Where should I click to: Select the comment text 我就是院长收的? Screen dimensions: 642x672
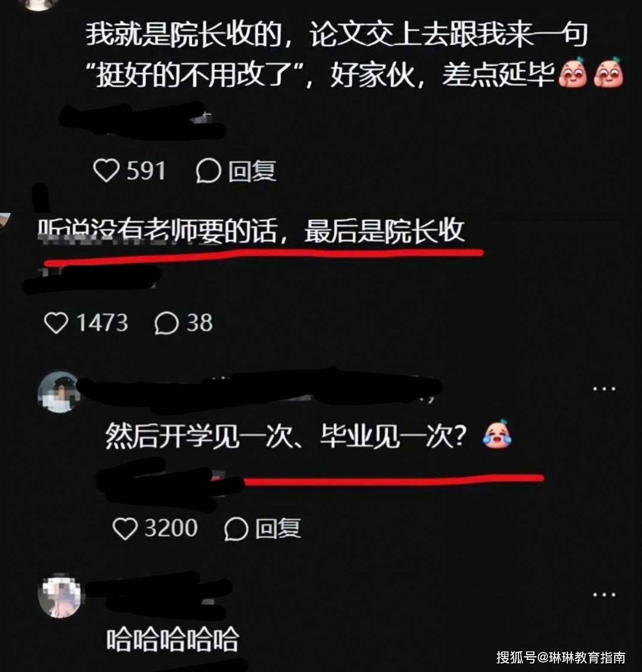click(x=183, y=35)
